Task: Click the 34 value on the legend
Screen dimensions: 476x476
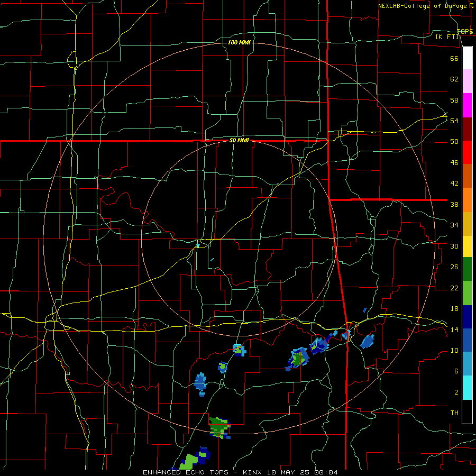Action: [x=454, y=225]
